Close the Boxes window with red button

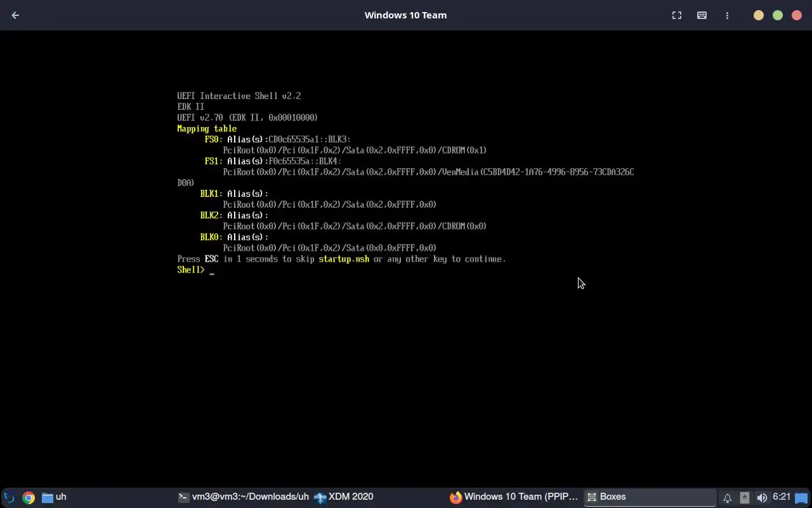tap(797, 15)
